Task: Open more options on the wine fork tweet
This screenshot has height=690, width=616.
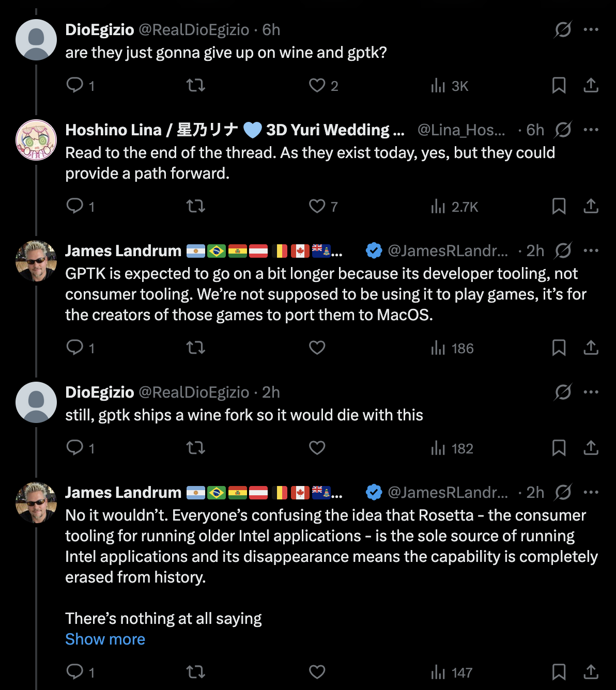Action: (x=591, y=392)
